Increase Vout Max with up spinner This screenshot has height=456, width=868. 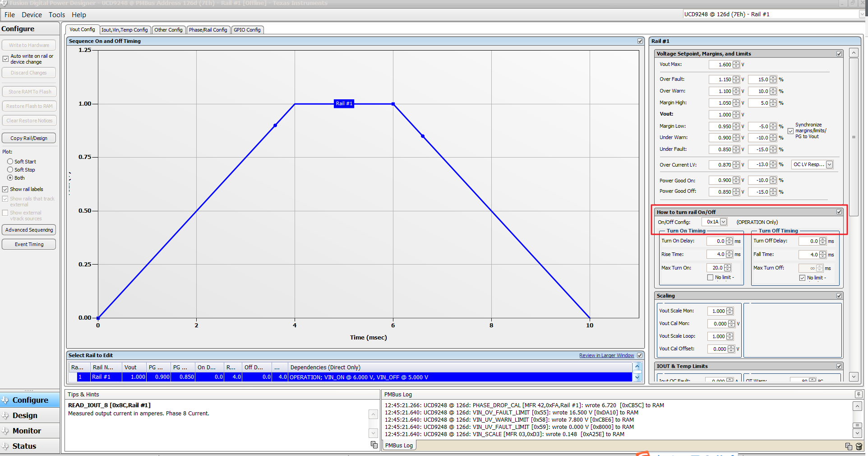pyautogui.click(x=736, y=63)
